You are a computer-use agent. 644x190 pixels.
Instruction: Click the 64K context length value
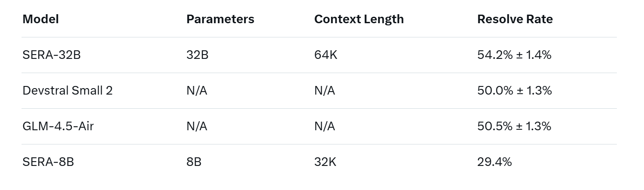tap(326, 55)
